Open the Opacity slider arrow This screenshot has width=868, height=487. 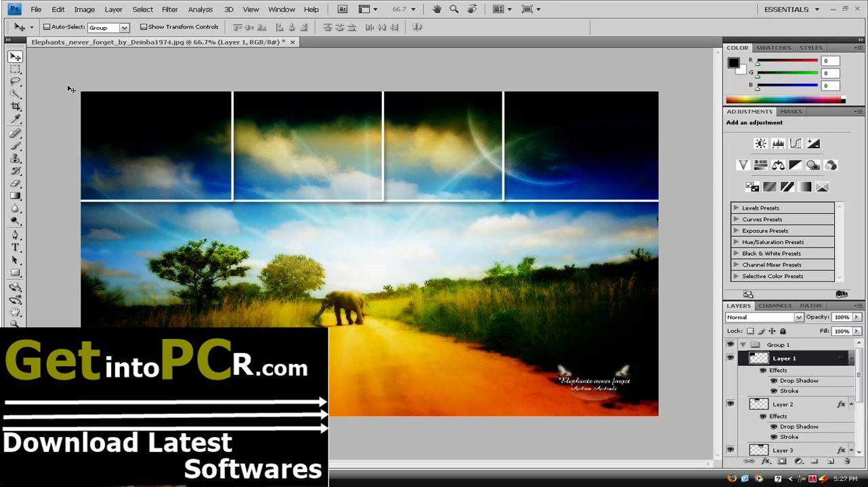(x=856, y=317)
